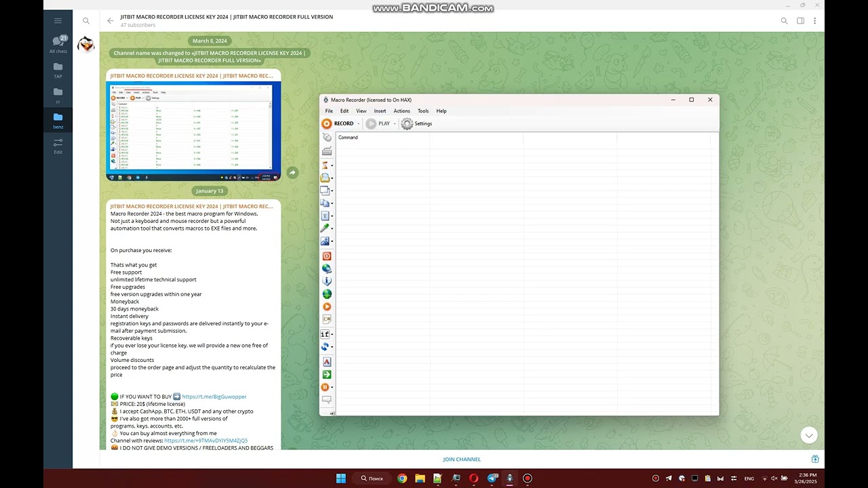Select the TAP chat folder
This screenshot has width=868, height=488.
[58, 70]
